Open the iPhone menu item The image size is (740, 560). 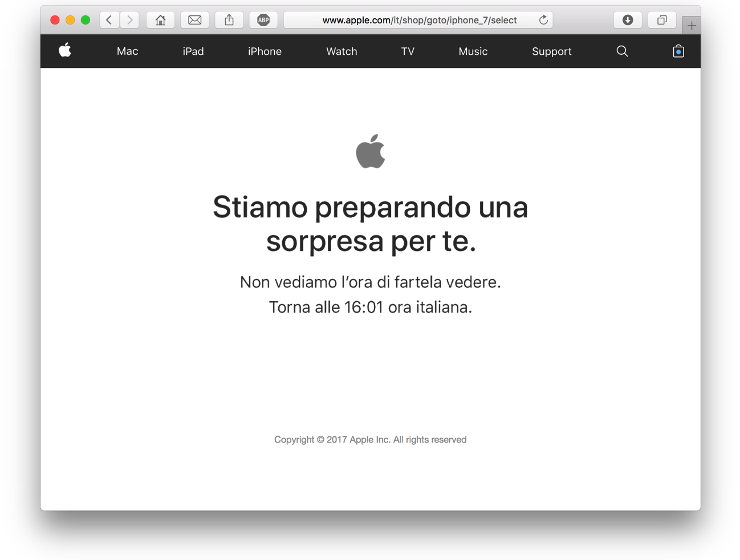point(265,51)
